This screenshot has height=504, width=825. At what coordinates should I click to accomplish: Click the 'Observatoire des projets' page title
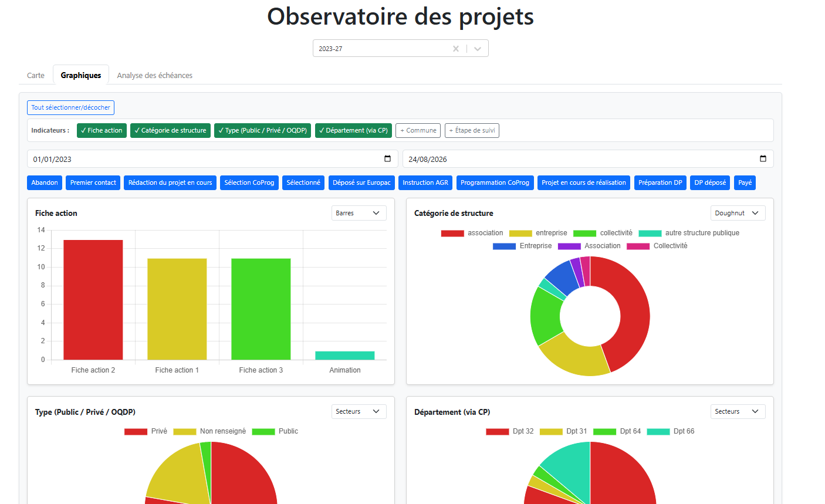(x=401, y=16)
